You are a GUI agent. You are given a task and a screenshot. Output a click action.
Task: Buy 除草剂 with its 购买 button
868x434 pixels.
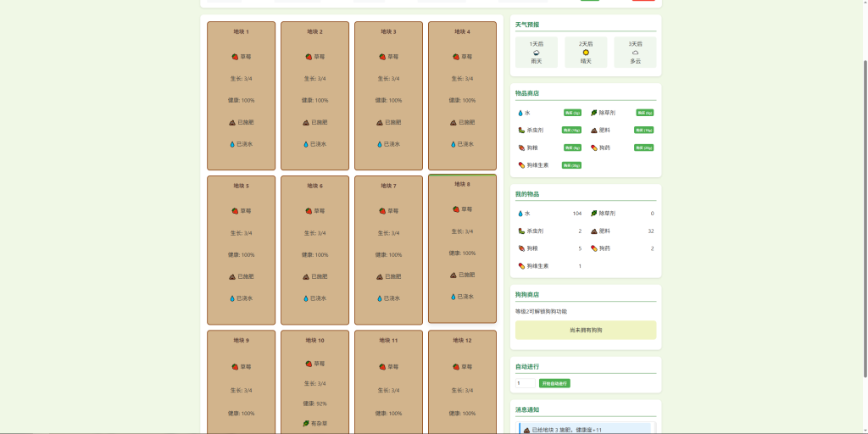(x=645, y=113)
